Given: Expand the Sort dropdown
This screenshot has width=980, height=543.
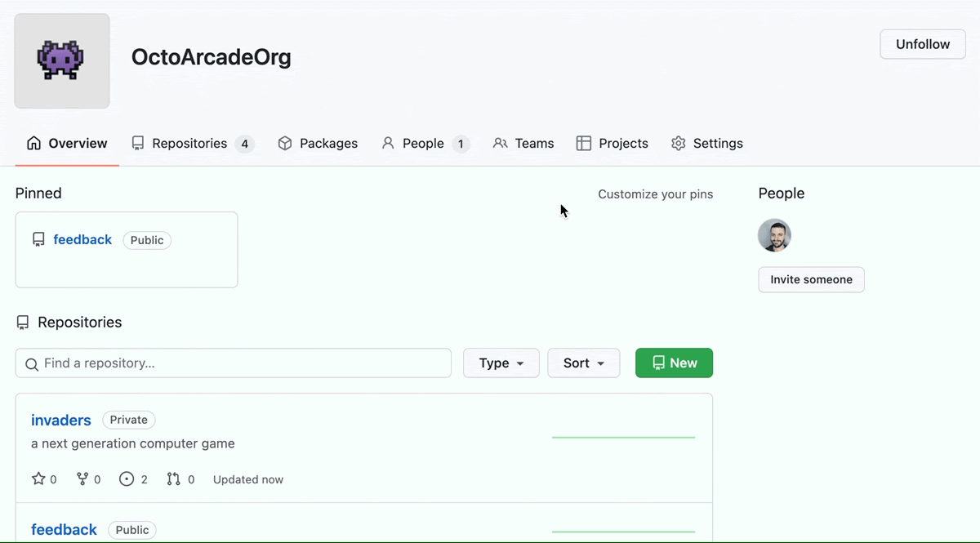Looking at the screenshot, I should [x=583, y=363].
